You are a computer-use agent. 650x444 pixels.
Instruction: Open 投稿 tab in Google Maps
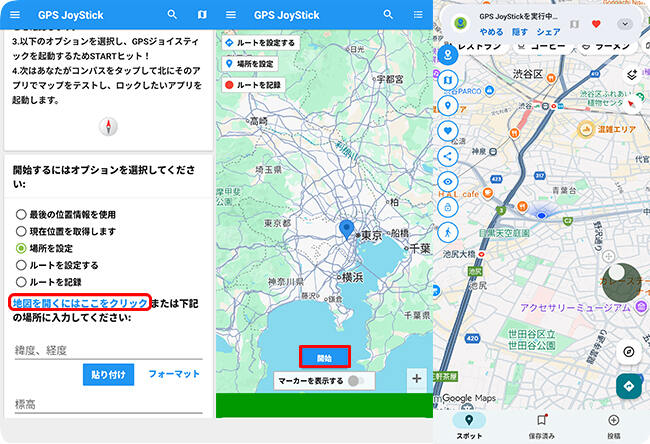(x=614, y=426)
